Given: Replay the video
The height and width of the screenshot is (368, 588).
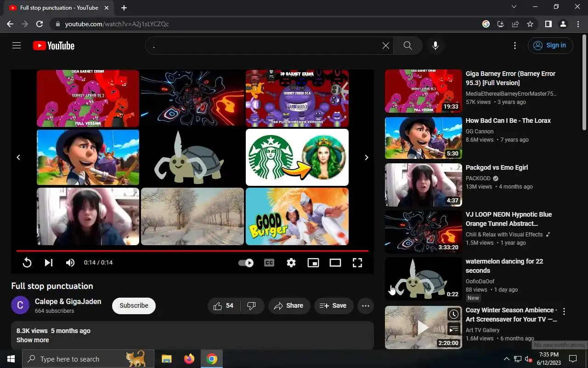Looking at the screenshot, I should click(27, 263).
